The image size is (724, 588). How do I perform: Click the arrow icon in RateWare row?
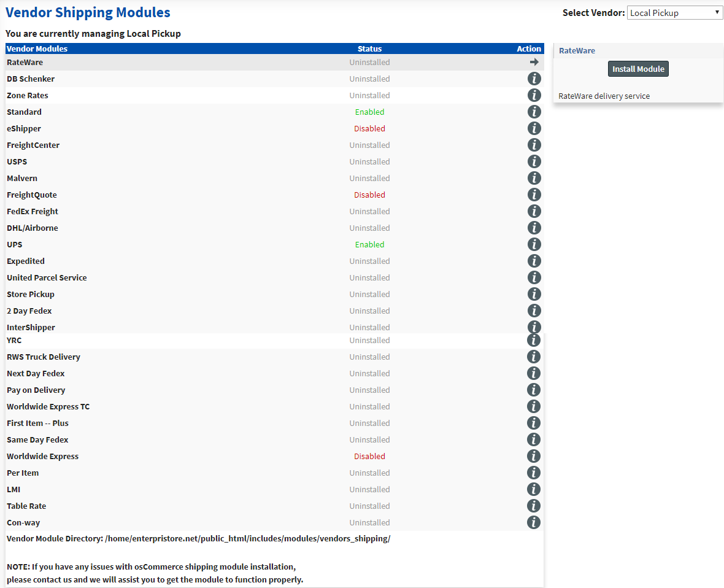(534, 62)
